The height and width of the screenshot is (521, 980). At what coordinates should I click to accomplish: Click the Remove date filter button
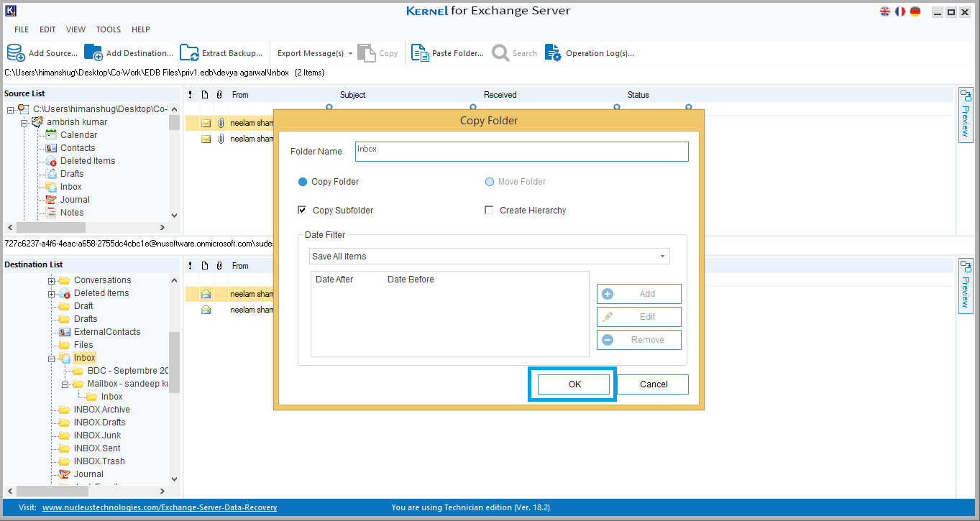[x=639, y=340]
